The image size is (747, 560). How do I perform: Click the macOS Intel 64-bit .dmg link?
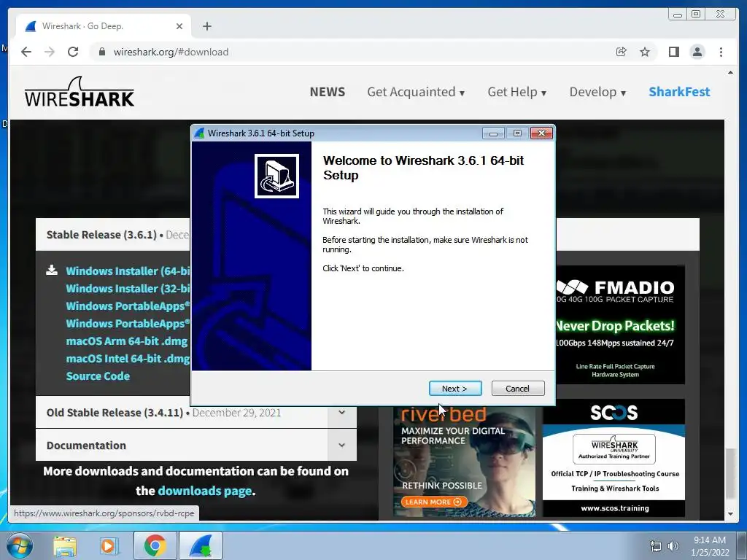coord(128,359)
